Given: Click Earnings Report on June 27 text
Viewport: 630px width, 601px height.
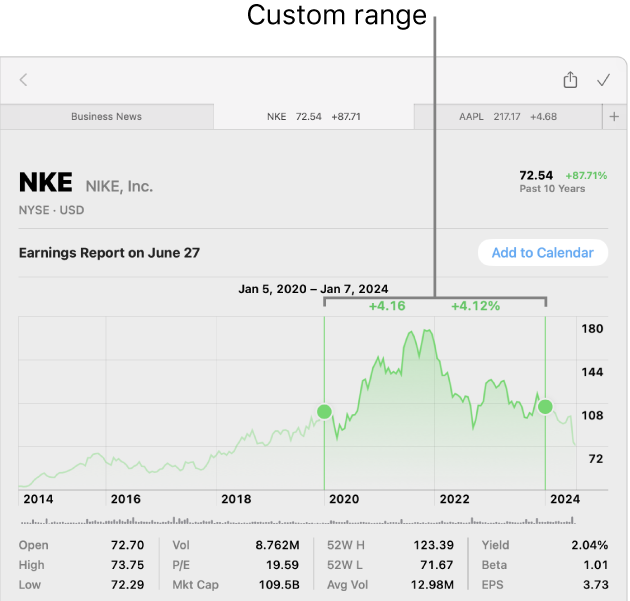Looking at the screenshot, I should 109,253.
